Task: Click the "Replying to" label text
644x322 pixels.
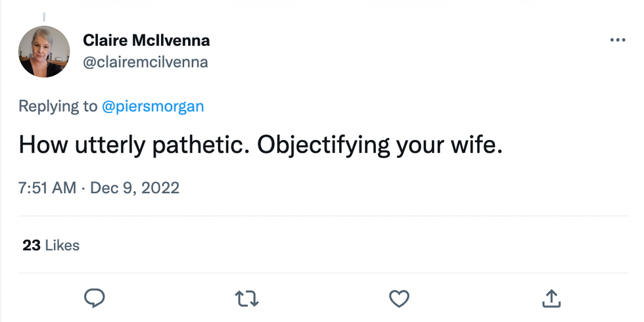Action: point(58,106)
